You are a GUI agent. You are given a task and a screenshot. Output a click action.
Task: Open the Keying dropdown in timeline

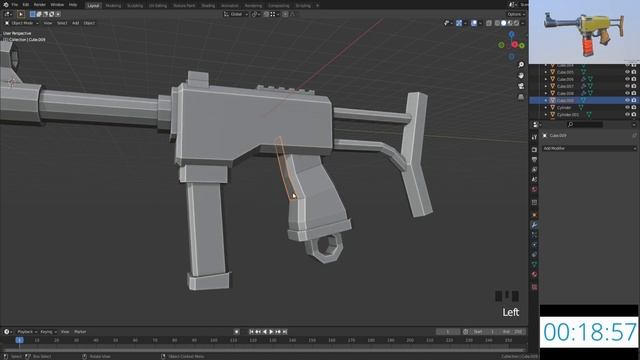(48, 332)
